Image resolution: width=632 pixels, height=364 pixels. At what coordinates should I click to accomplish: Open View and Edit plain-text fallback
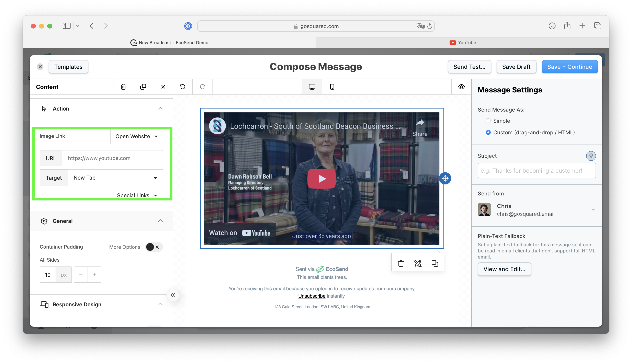(x=504, y=269)
